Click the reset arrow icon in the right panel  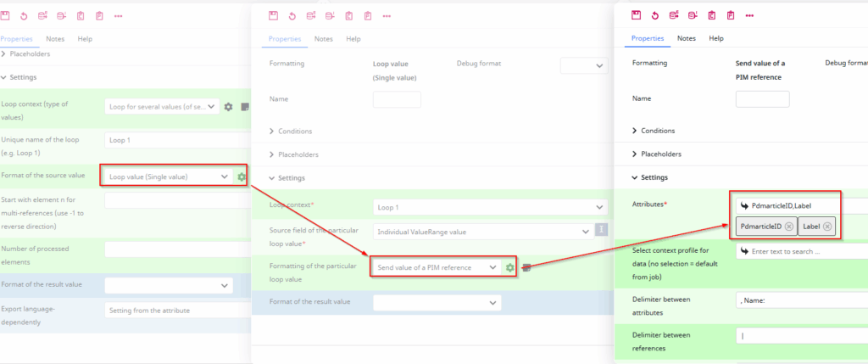click(655, 15)
